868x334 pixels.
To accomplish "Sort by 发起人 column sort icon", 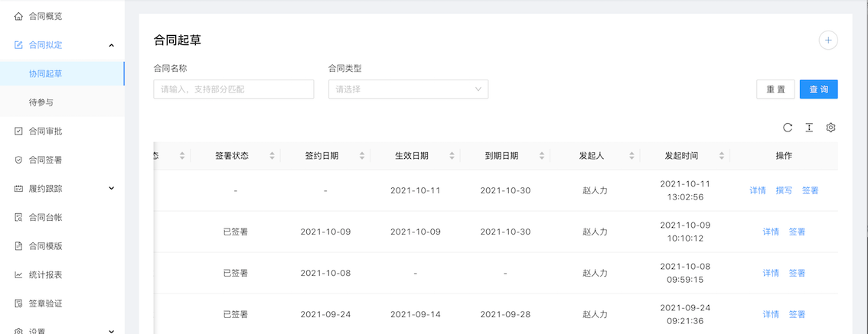I will pyautogui.click(x=631, y=156).
